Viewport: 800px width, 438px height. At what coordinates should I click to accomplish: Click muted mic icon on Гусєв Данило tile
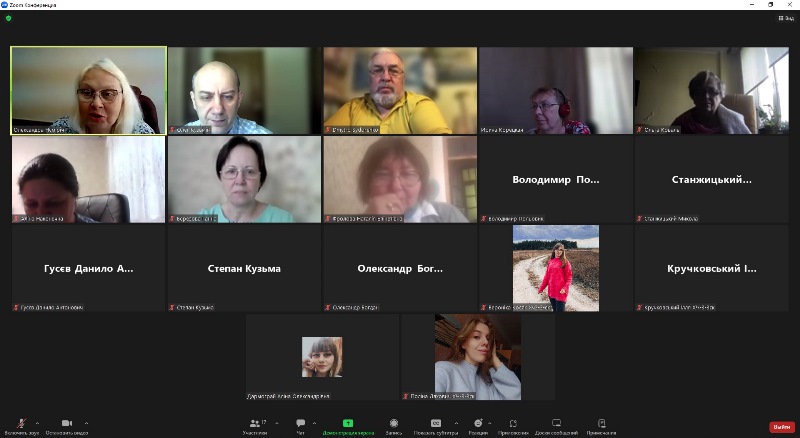(x=16, y=307)
